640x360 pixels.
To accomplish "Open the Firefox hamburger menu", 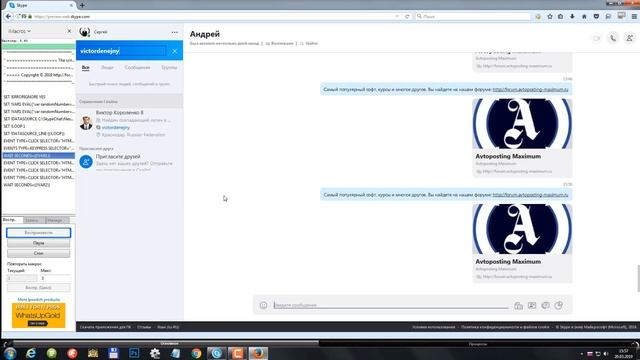I will coord(634,16).
